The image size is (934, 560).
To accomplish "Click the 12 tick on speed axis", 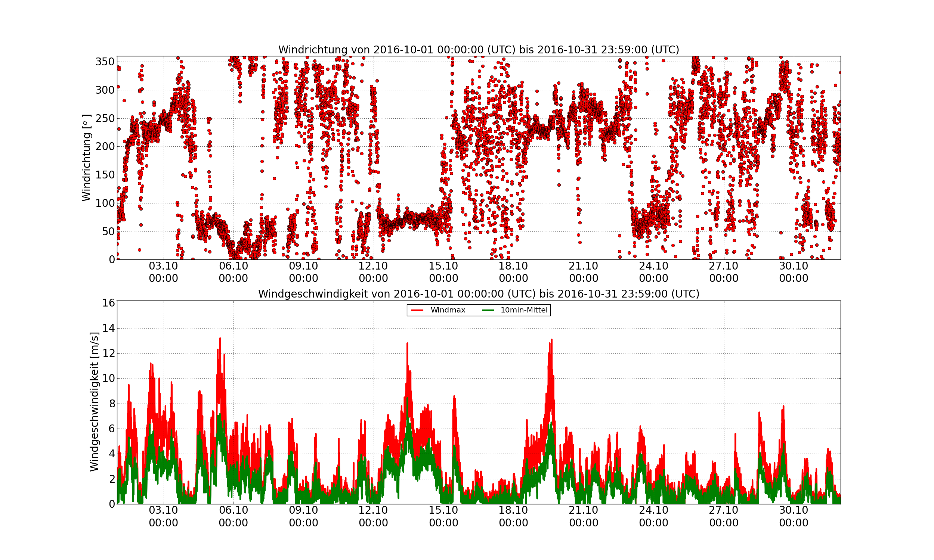I will coord(108,354).
